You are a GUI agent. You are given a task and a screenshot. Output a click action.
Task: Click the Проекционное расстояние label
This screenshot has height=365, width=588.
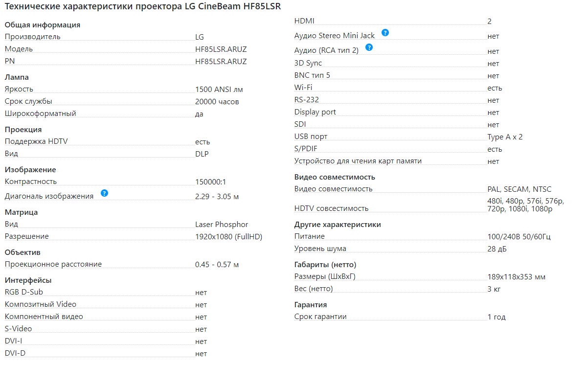coord(53,265)
